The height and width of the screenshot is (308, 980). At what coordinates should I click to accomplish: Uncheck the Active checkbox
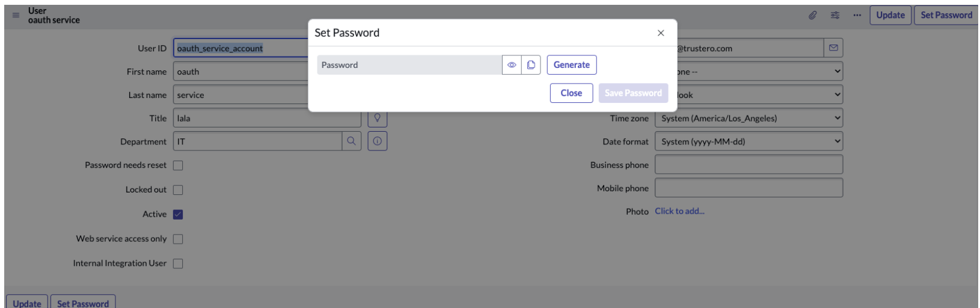178,215
